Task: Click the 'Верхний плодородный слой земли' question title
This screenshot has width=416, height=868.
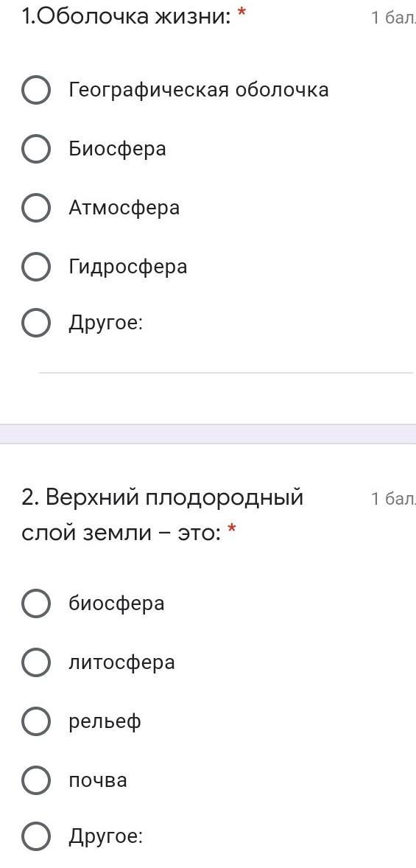Action: coord(163,515)
